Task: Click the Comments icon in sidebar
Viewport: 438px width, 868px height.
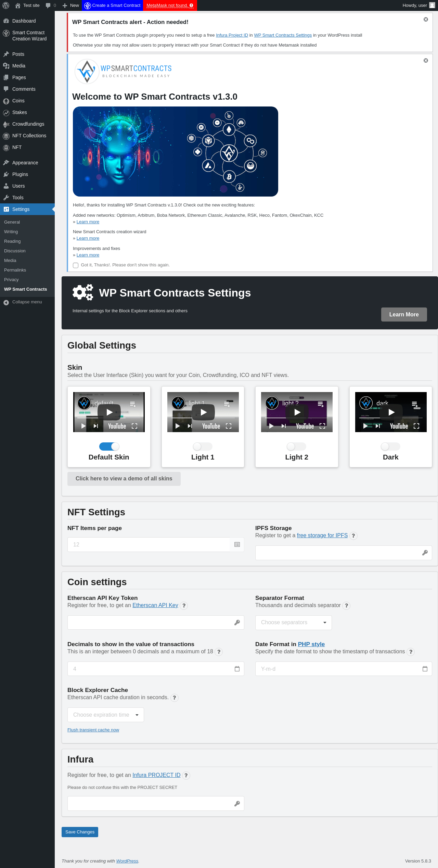Action: click(6, 89)
